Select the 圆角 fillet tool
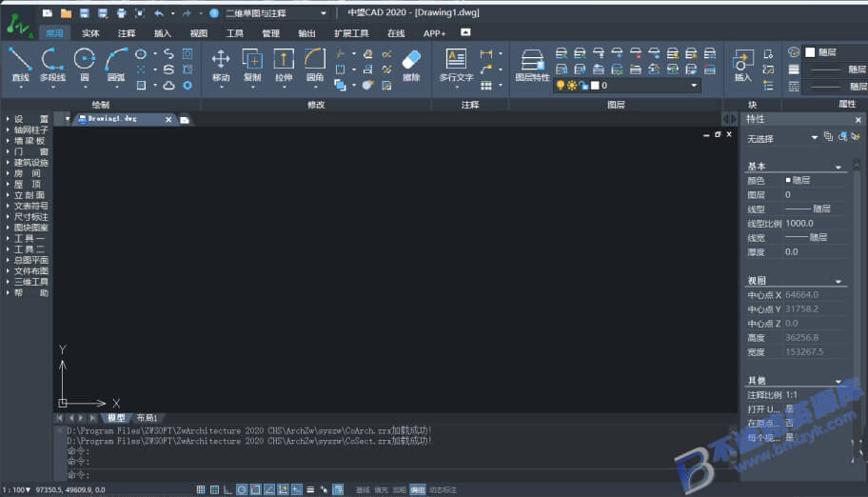This screenshot has height=497, width=868. pos(315,65)
